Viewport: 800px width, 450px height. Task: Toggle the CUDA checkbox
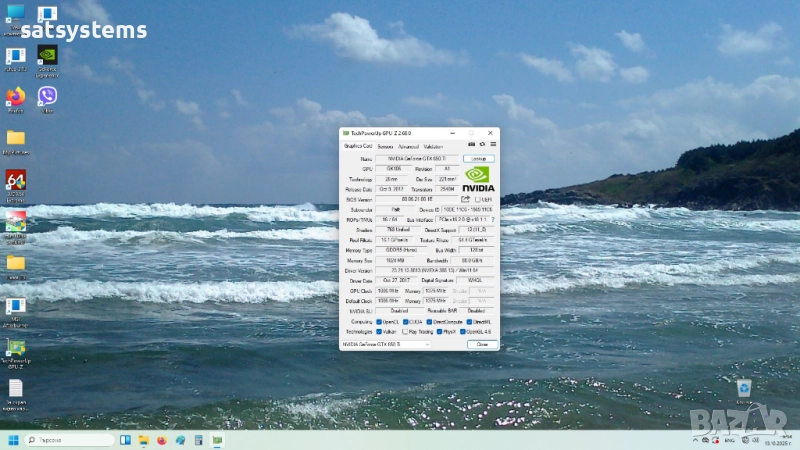click(x=405, y=322)
